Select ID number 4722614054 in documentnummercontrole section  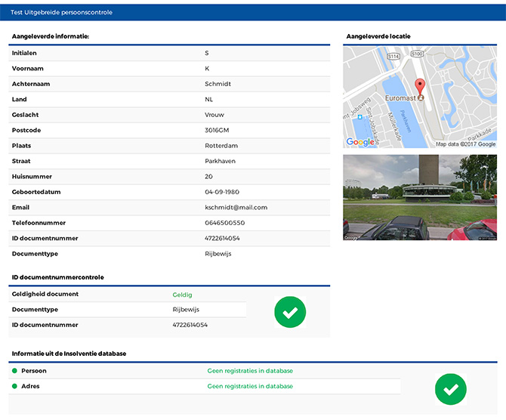[190, 325]
